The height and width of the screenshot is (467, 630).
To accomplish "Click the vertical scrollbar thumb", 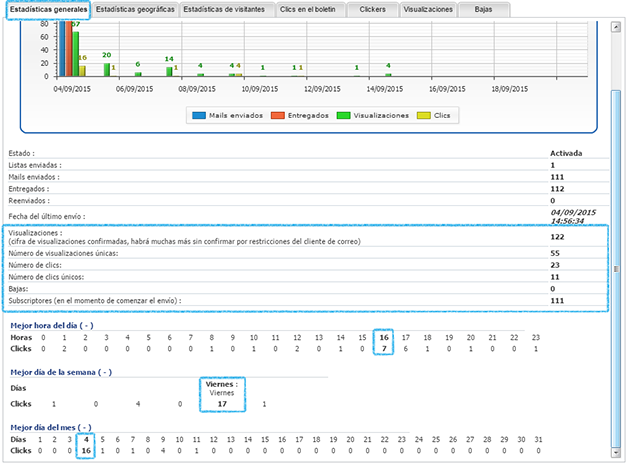I will pyautogui.click(x=616, y=268).
